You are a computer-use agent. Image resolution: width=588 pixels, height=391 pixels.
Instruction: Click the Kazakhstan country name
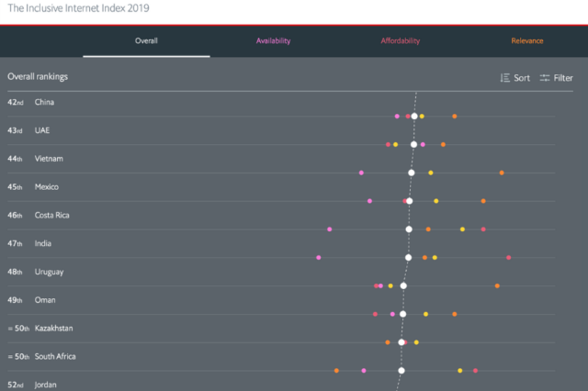(53, 328)
